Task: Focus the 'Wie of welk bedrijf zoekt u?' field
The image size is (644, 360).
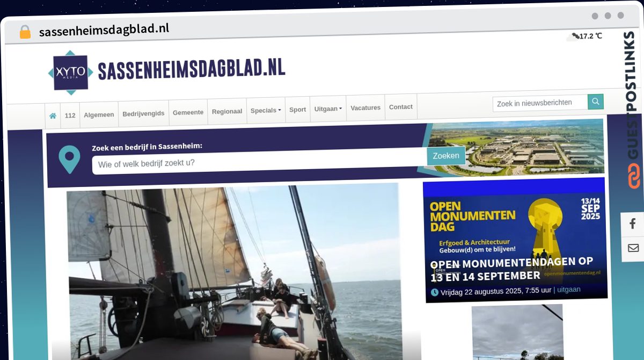Action: 260,161
